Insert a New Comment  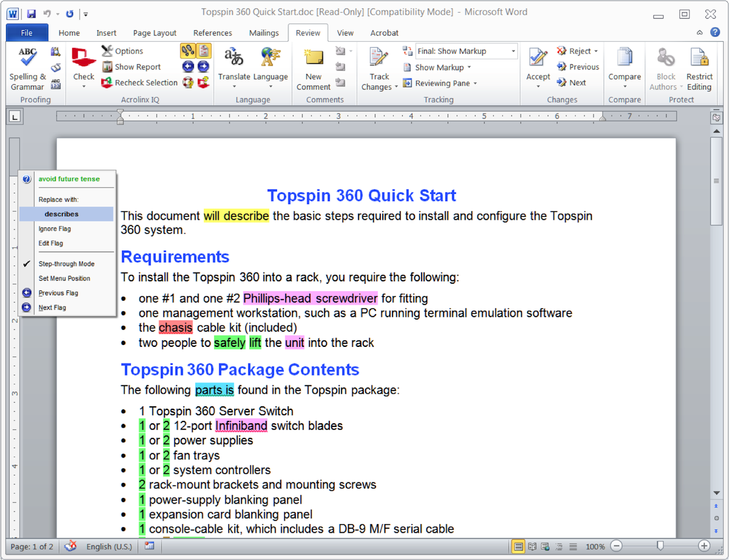pos(313,69)
